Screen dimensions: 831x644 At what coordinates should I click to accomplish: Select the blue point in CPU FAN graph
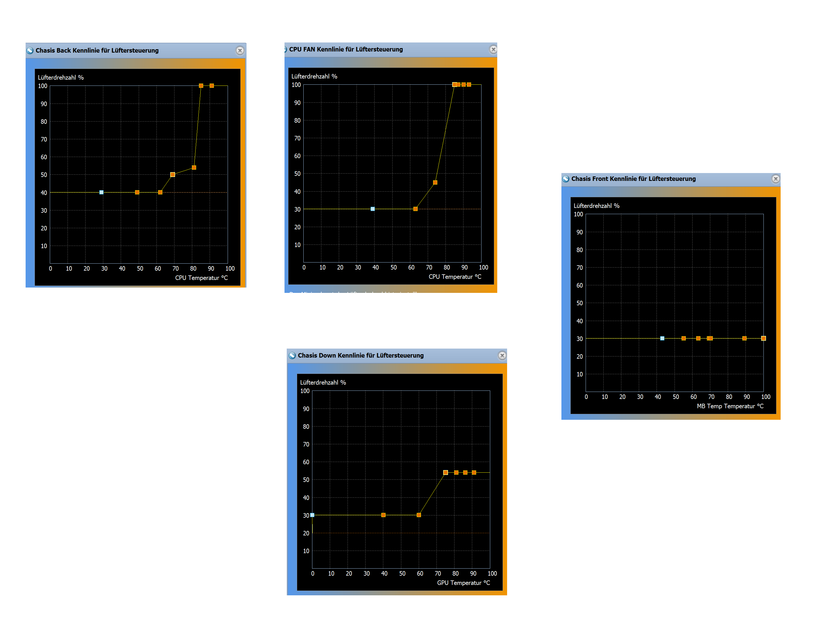coord(373,208)
